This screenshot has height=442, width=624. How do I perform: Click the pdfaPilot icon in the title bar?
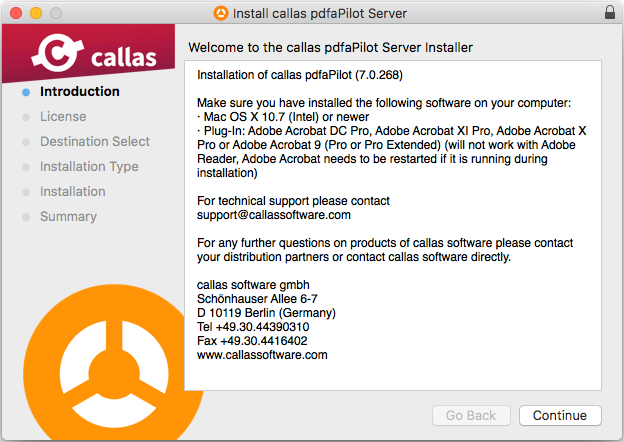(x=221, y=13)
